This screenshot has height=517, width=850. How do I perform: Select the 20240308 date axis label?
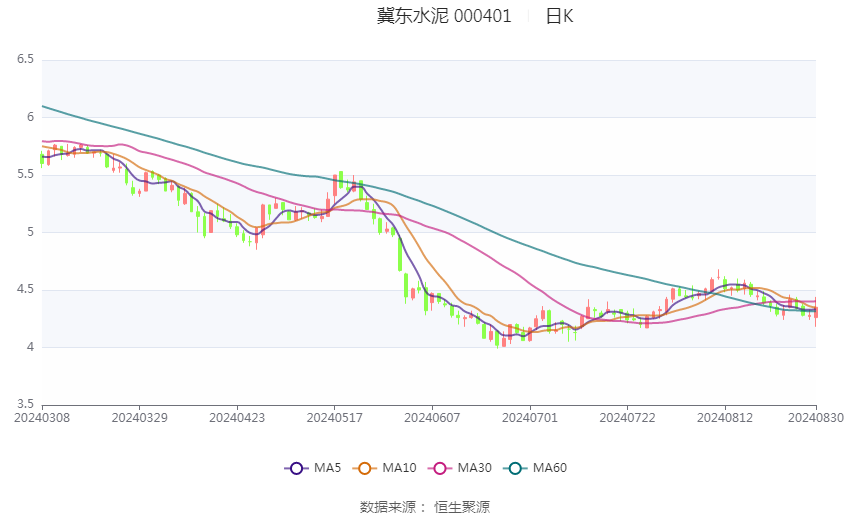[42, 418]
